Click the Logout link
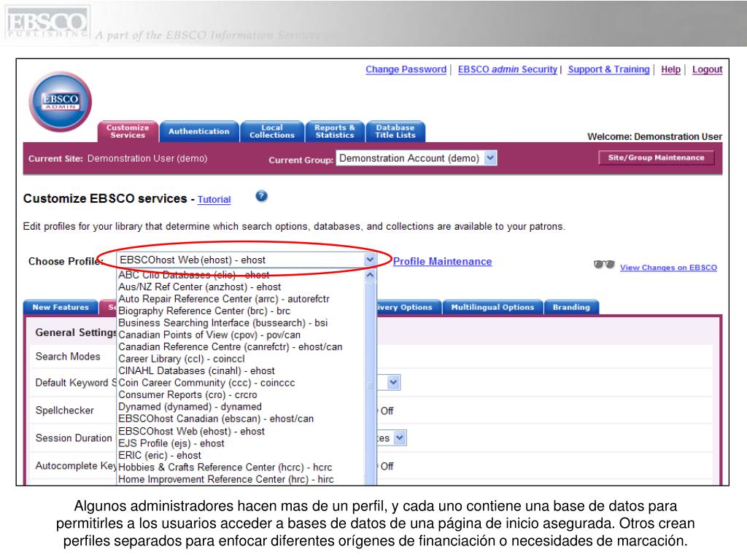This screenshot has width=747, height=560. pos(708,69)
